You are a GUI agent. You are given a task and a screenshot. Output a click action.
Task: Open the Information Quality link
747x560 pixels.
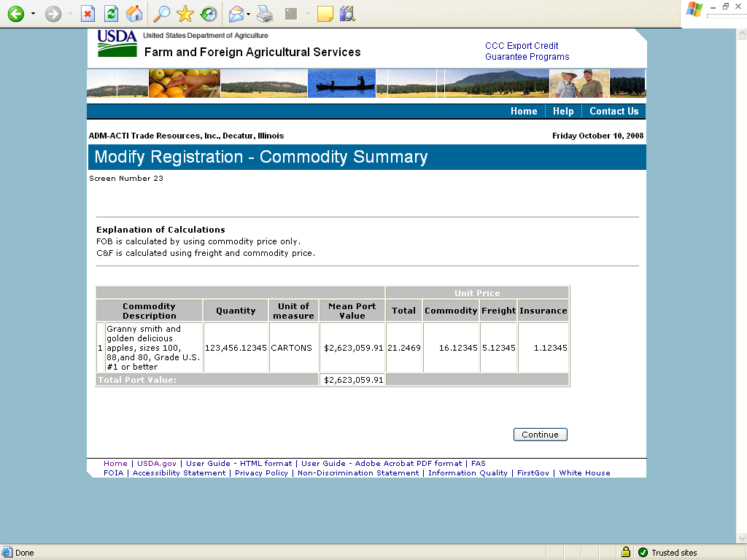coord(468,472)
